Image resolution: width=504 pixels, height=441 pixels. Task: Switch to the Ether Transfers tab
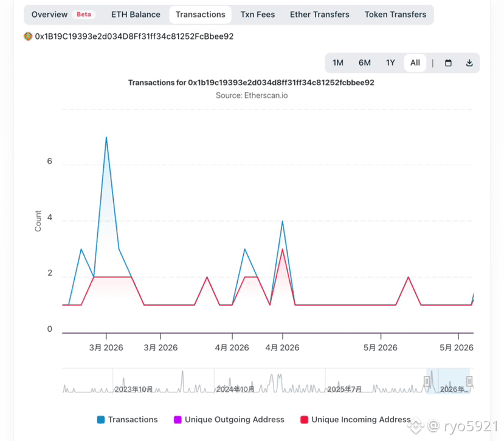click(x=320, y=15)
